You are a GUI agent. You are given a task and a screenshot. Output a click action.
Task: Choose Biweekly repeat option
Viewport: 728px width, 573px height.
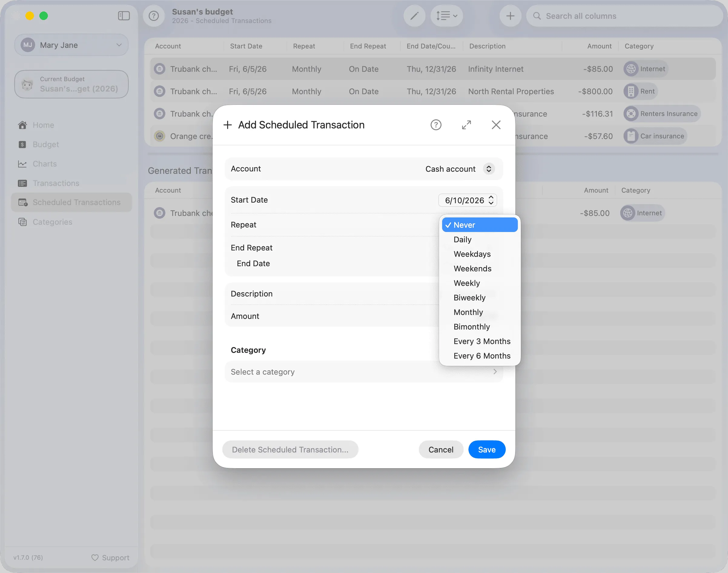480,298
